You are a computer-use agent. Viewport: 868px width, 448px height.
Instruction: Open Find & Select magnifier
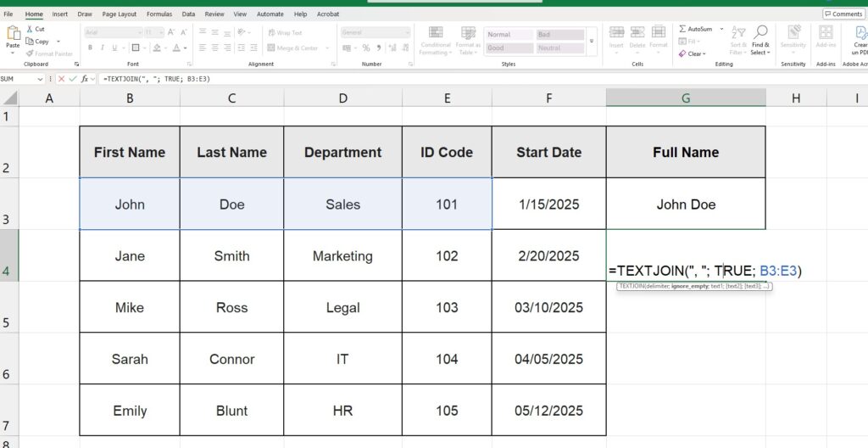click(x=760, y=41)
